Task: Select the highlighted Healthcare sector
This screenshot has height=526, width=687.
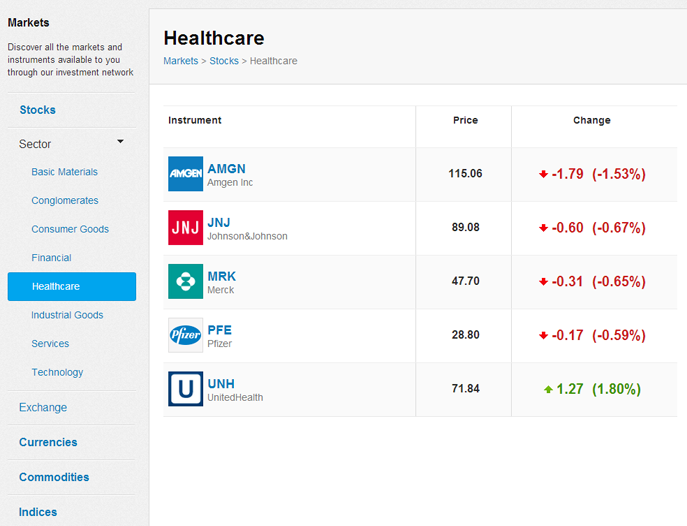Action: [72, 286]
